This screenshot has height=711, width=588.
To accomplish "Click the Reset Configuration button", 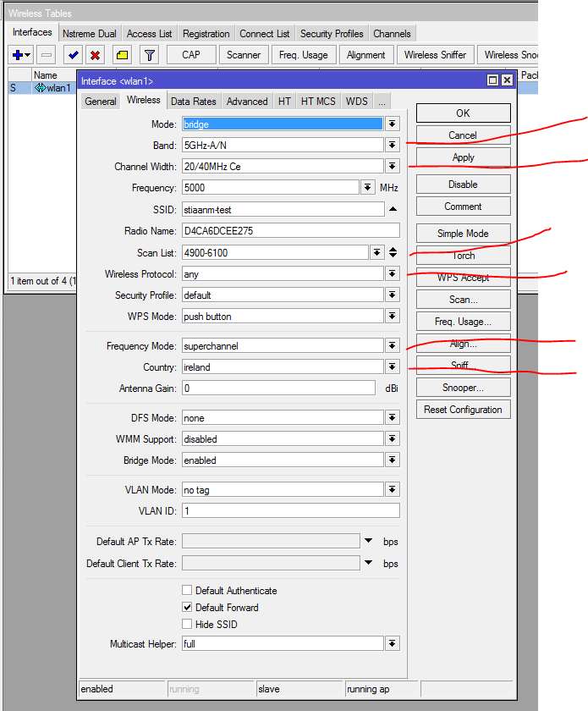I will (463, 410).
